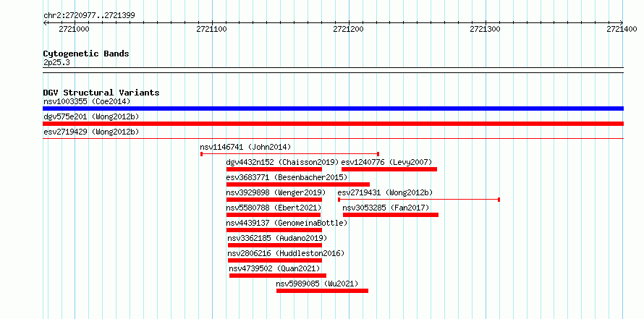Click the nsv5989085 (Wu2021) label
The height and width of the screenshot is (319, 644).
(x=317, y=284)
